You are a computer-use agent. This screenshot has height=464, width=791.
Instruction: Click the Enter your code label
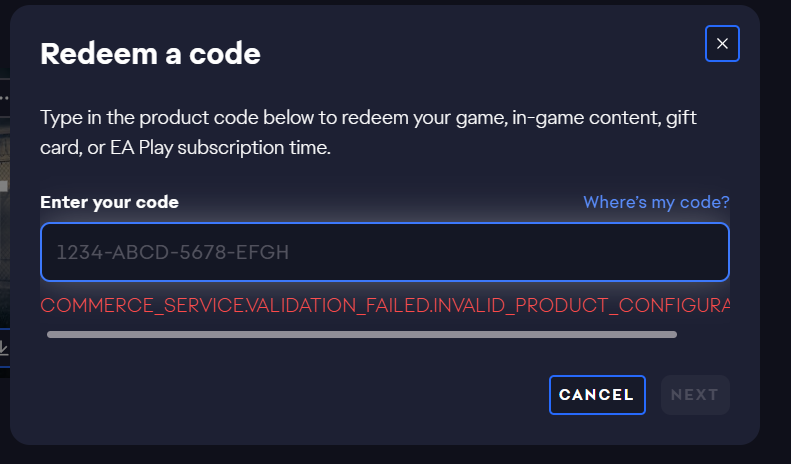(x=109, y=202)
